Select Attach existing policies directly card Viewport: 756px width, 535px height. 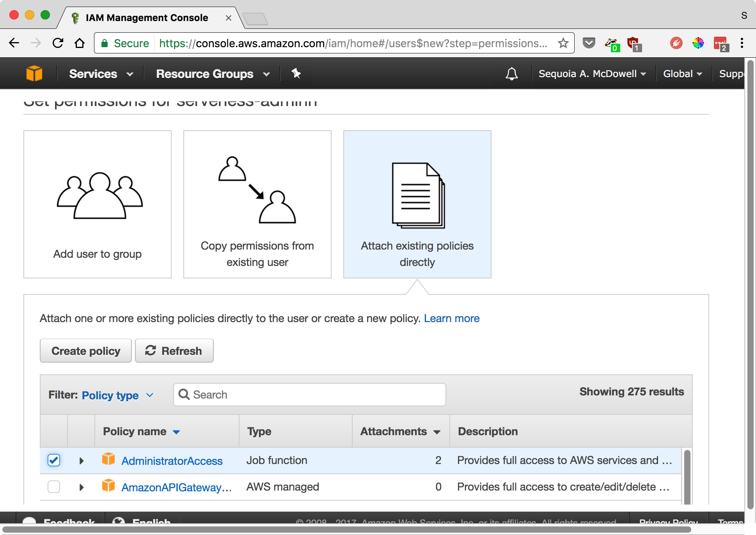point(417,204)
